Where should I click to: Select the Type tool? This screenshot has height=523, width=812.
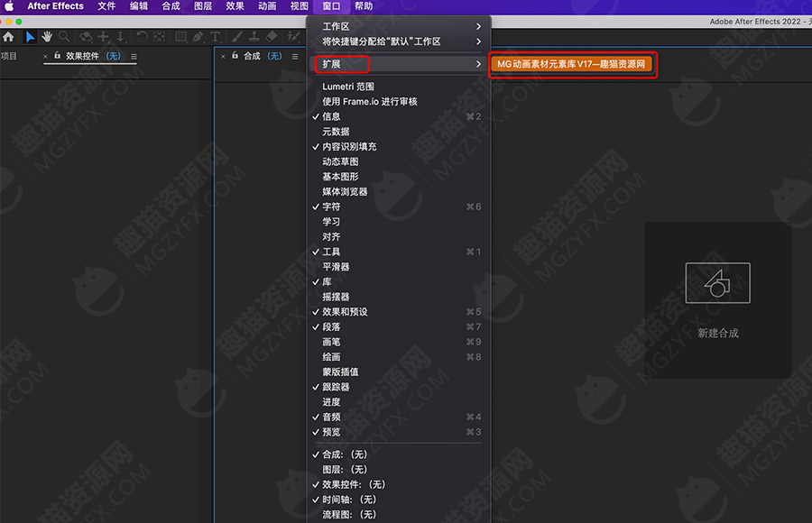click(x=215, y=37)
